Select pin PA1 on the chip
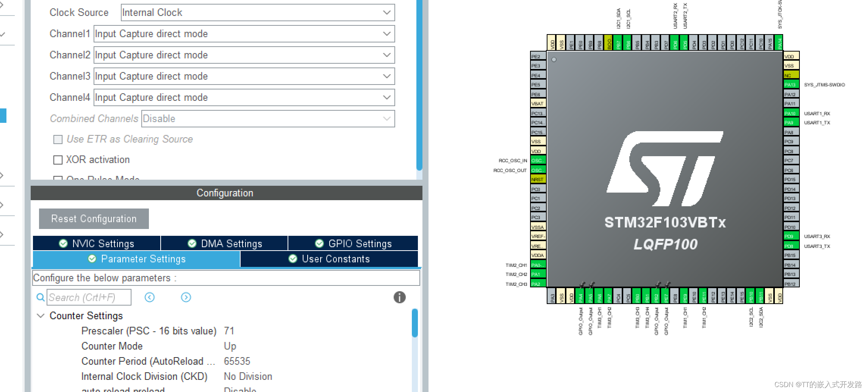Image resolution: width=868 pixels, height=392 pixels. point(538,274)
